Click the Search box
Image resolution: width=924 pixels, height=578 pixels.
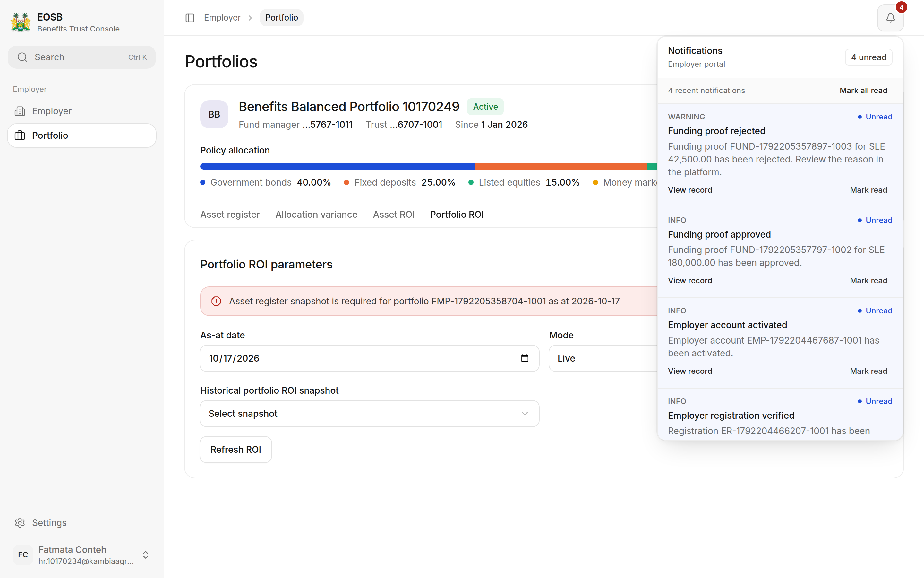pos(82,57)
